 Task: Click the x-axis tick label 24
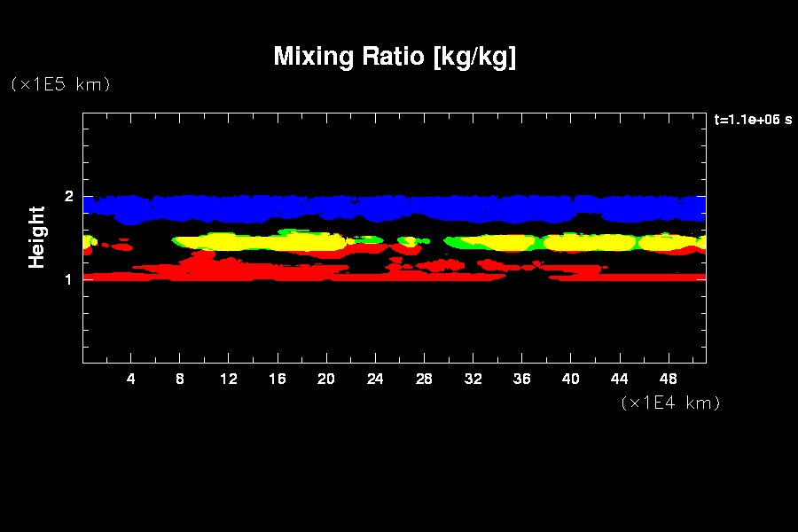click(x=375, y=379)
